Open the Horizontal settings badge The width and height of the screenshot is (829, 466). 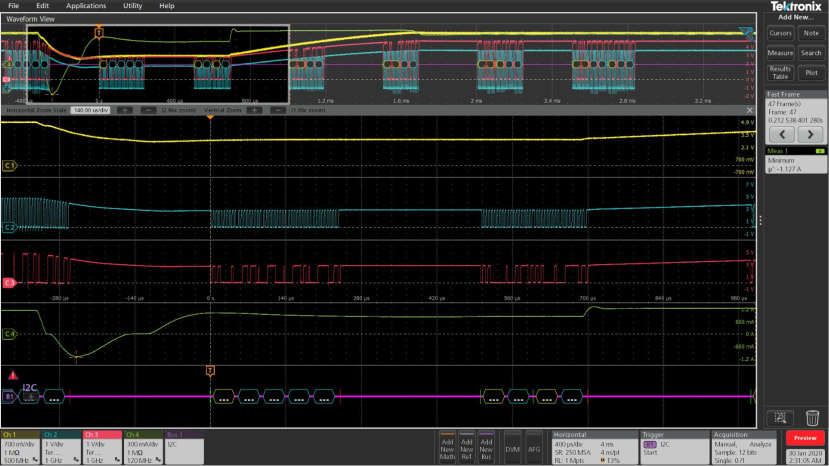pyautogui.click(x=594, y=447)
